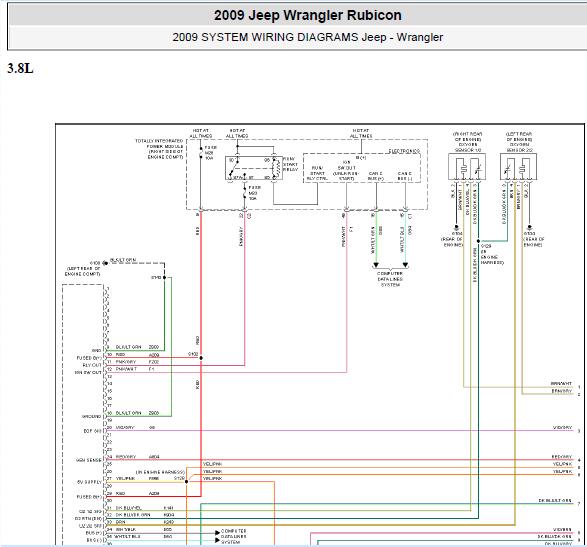Click the Totally Integrated Power Module label
This screenshot has height=547, width=587.
[159, 149]
